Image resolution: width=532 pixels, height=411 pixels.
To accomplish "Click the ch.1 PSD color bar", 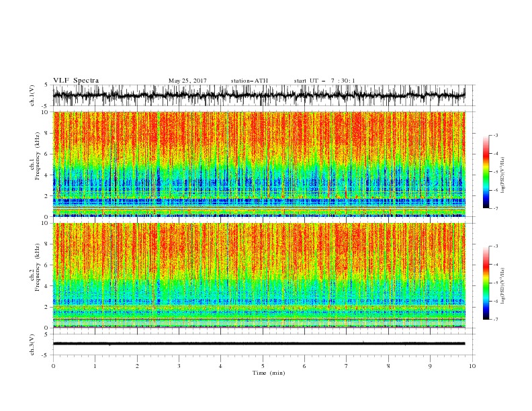I will pos(486,172).
